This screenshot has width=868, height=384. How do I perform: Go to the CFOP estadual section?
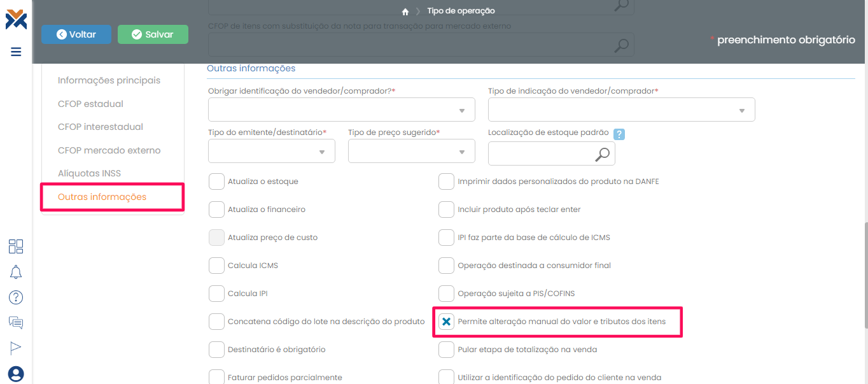[90, 104]
